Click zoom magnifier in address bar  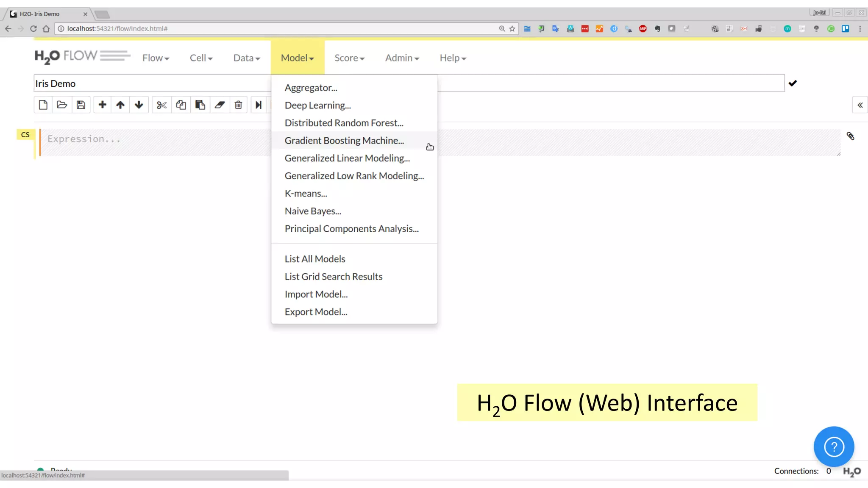(502, 29)
